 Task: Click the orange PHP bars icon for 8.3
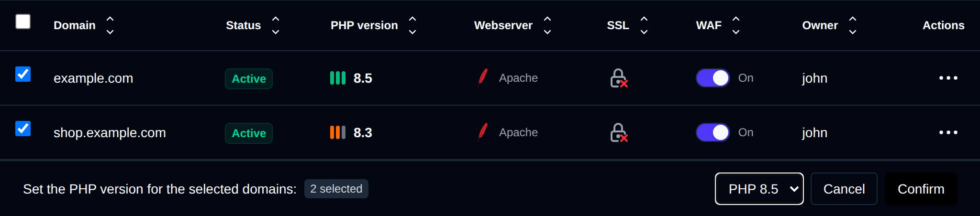(x=338, y=132)
